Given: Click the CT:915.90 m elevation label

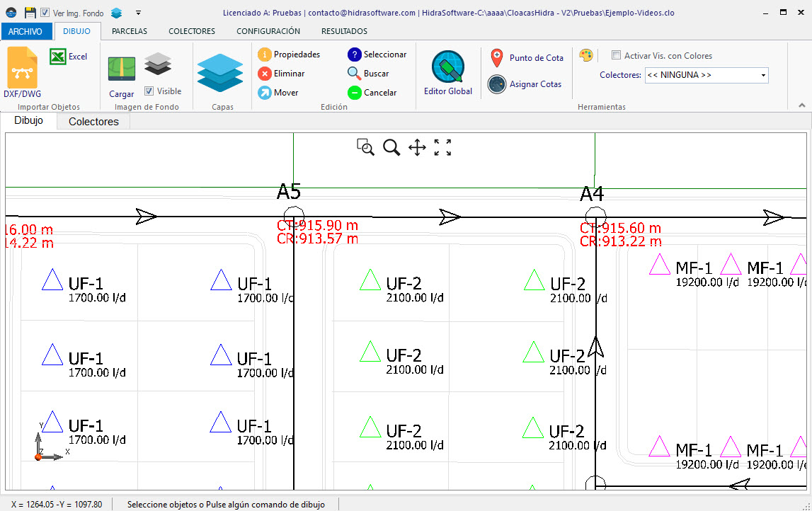Looking at the screenshot, I should pyautogui.click(x=317, y=226).
